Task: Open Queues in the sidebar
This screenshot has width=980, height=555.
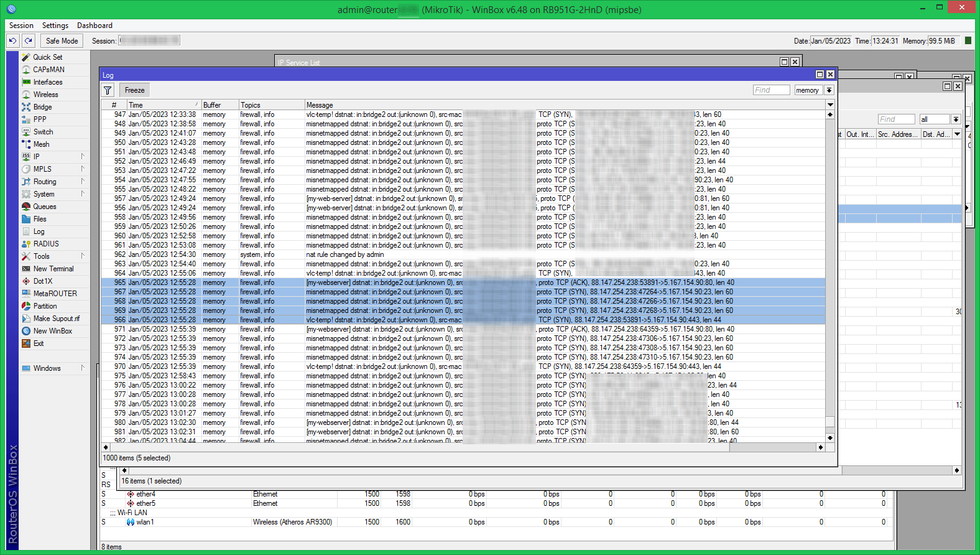Action: (x=44, y=207)
